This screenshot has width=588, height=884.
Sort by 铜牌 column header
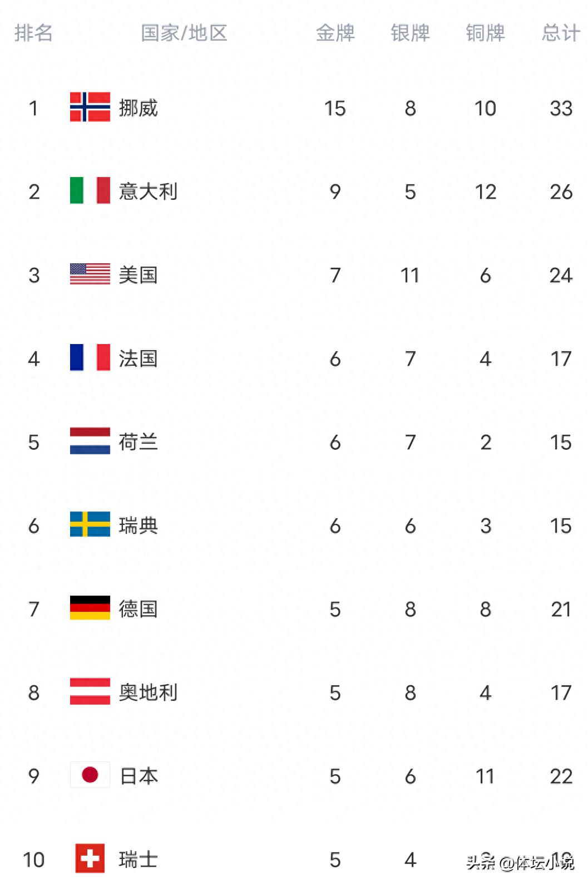point(485,33)
